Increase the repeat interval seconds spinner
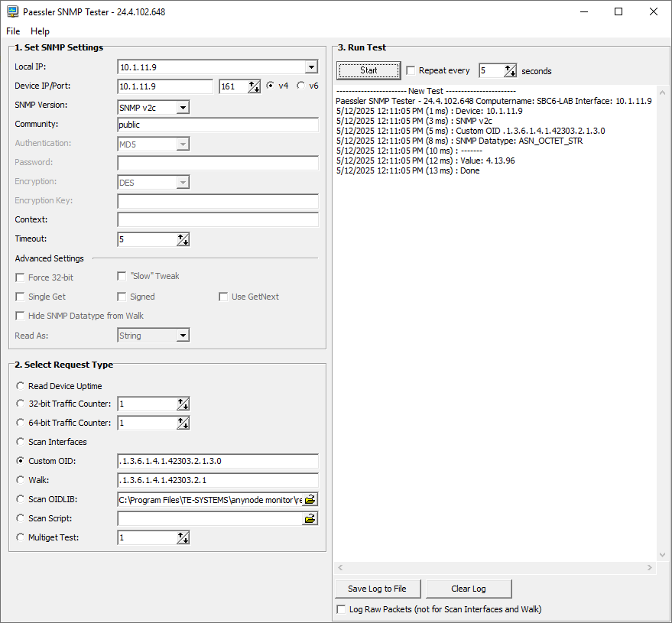The image size is (672, 623). (506, 68)
